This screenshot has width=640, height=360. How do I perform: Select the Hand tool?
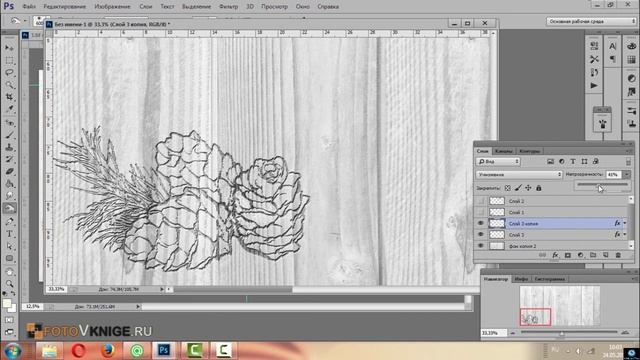click(x=9, y=272)
